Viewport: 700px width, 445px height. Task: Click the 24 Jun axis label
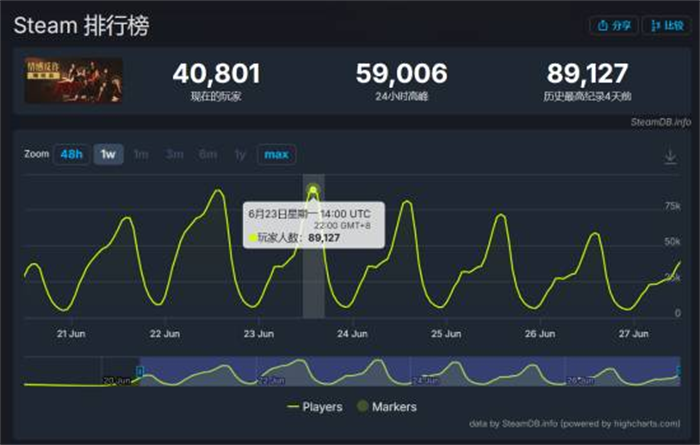353,334
